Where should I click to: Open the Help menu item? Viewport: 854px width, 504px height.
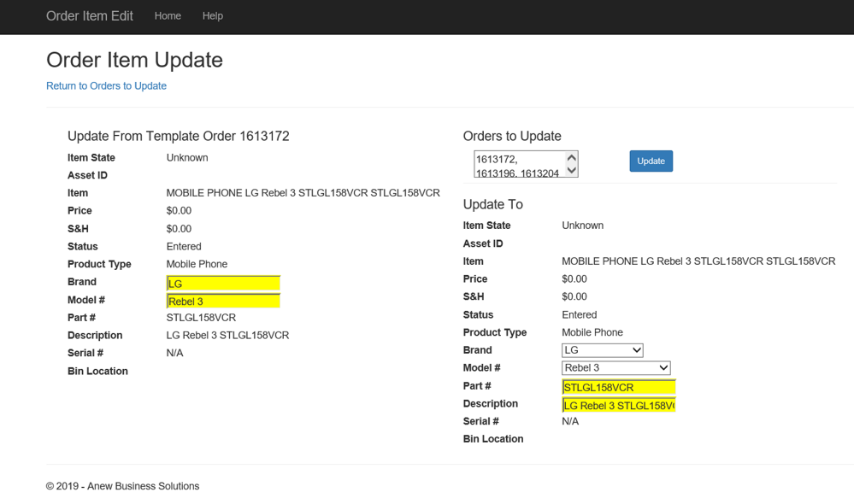point(213,16)
